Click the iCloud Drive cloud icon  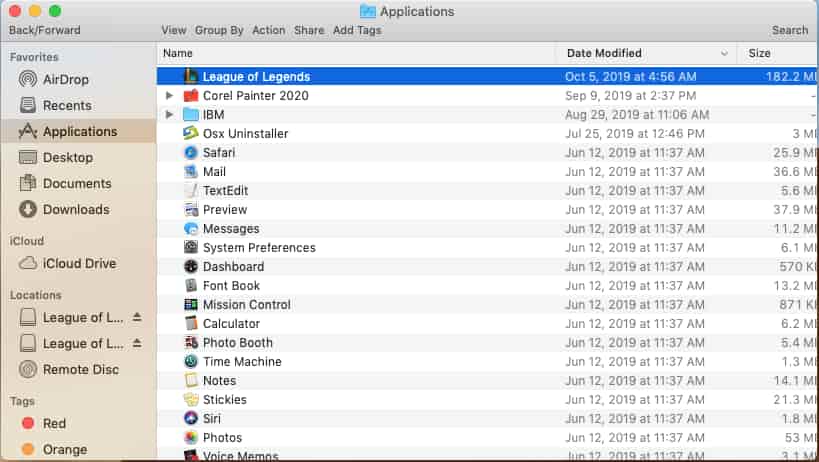click(28, 263)
